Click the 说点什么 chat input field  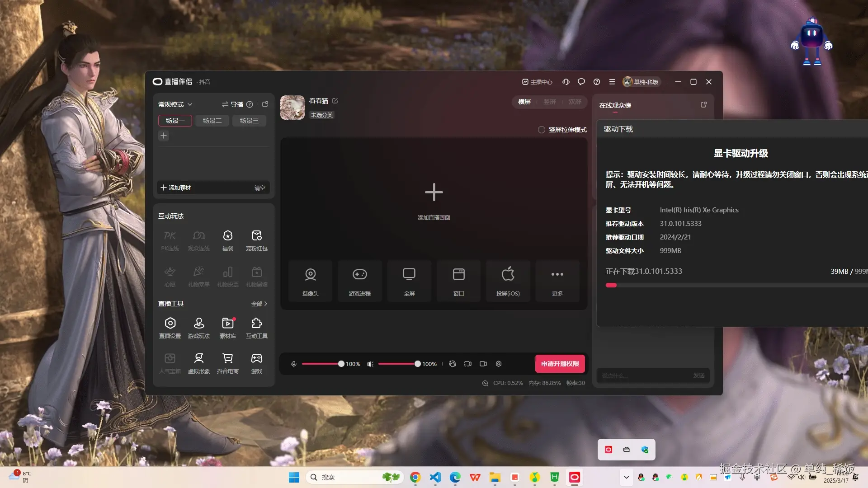pyautogui.click(x=642, y=375)
